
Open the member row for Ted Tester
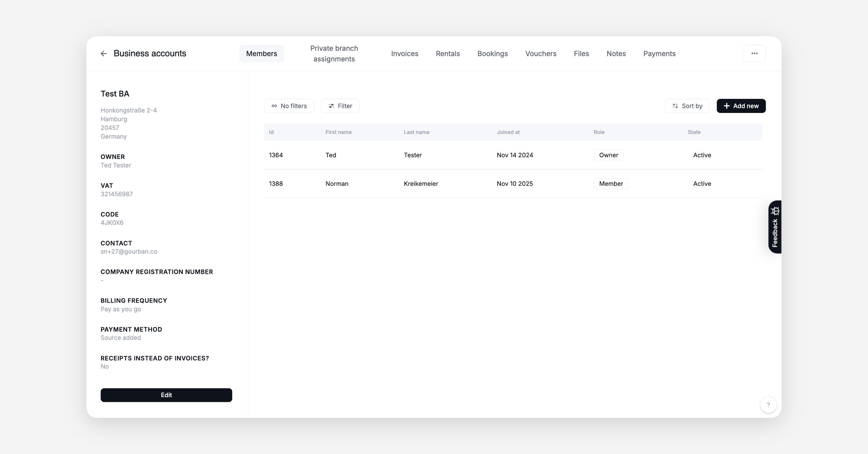(412, 155)
